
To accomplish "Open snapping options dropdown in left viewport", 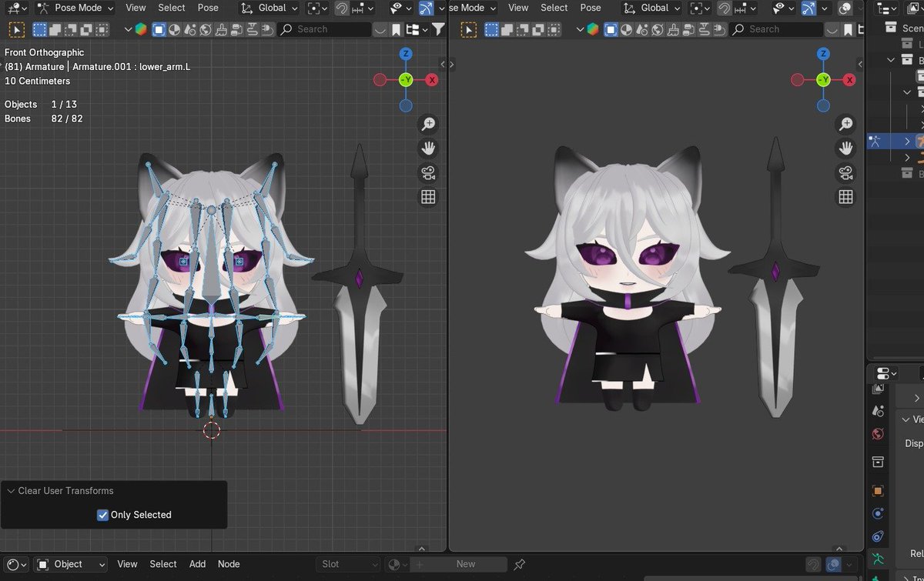I will click(x=364, y=8).
